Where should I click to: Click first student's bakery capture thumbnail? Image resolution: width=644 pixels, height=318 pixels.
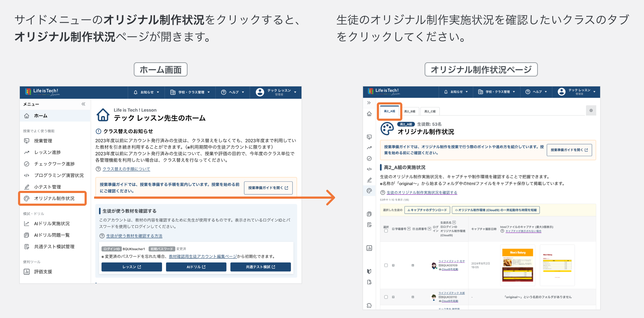(518, 265)
